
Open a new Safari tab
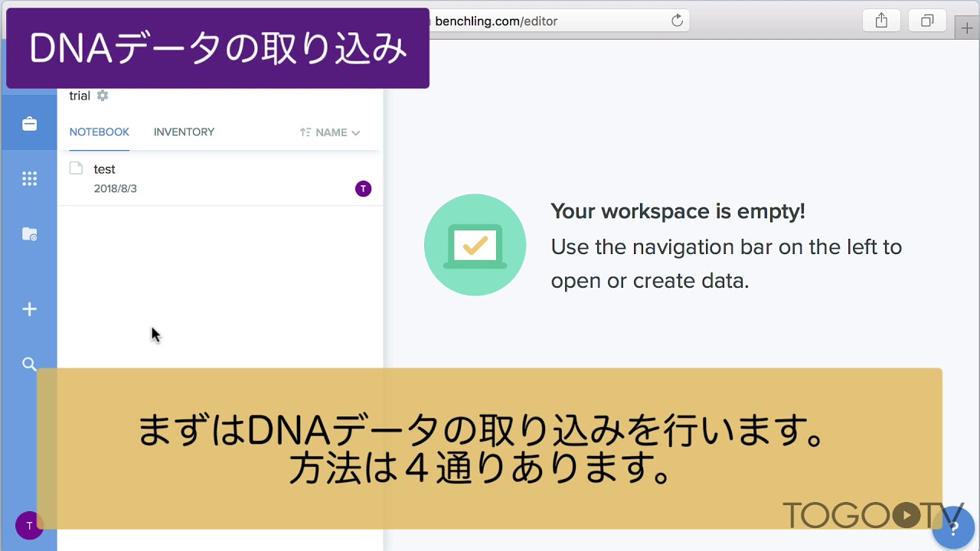(968, 28)
